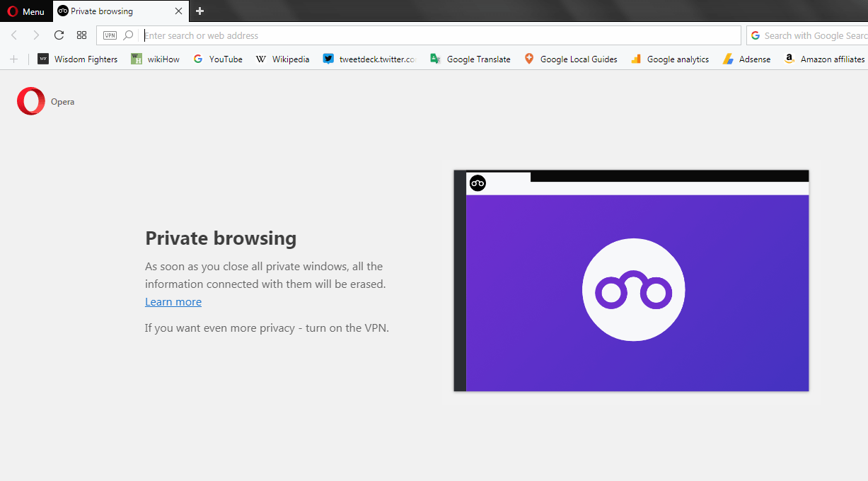Open the YouTube bookmark
The height and width of the screenshot is (481, 868).
(218, 59)
